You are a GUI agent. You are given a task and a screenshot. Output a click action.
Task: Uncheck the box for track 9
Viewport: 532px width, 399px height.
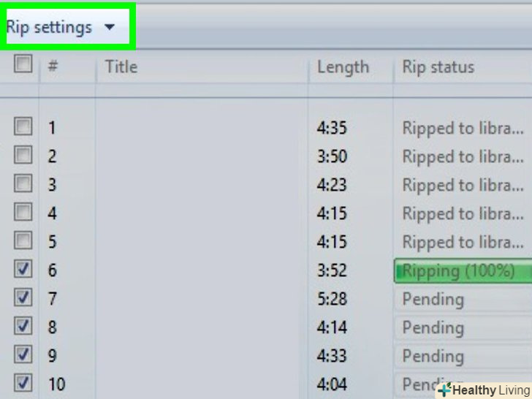pyautogui.click(x=23, y=354)
